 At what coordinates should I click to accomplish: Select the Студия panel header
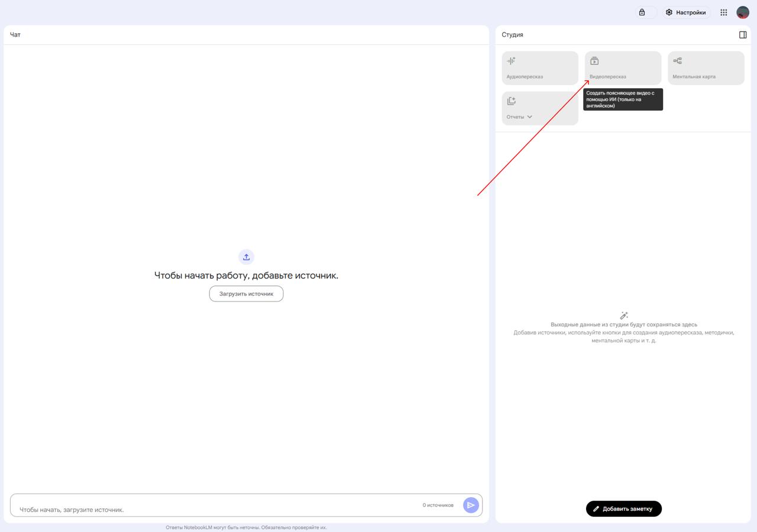[x=512, y=35]
